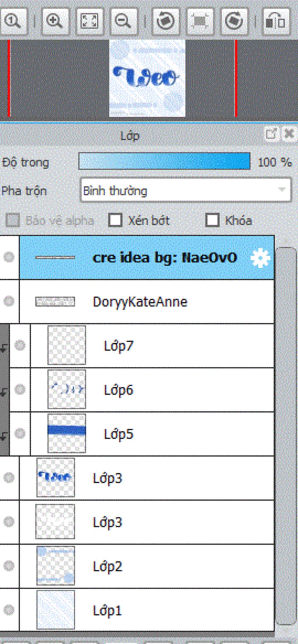Click the fit to window icon
The image size is (298, 644).
[x=89, y=21]
